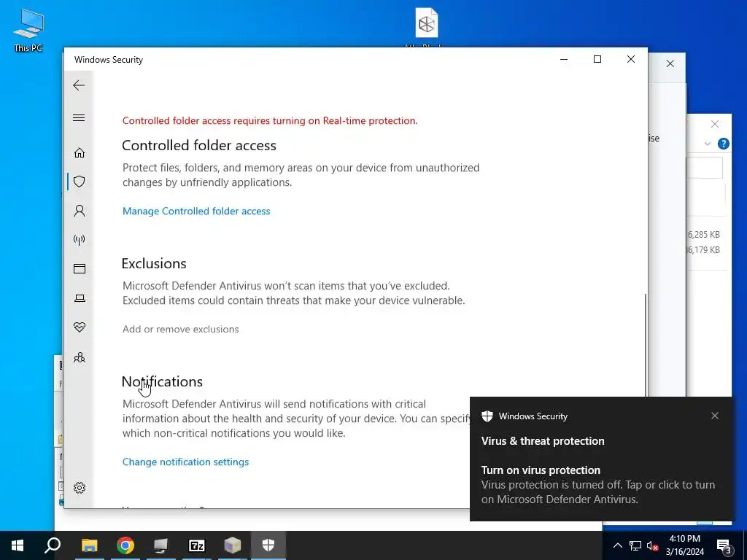747x560 pixels.
Task: Click Turn on virus protection notification
Action: (x=601, y=459)
